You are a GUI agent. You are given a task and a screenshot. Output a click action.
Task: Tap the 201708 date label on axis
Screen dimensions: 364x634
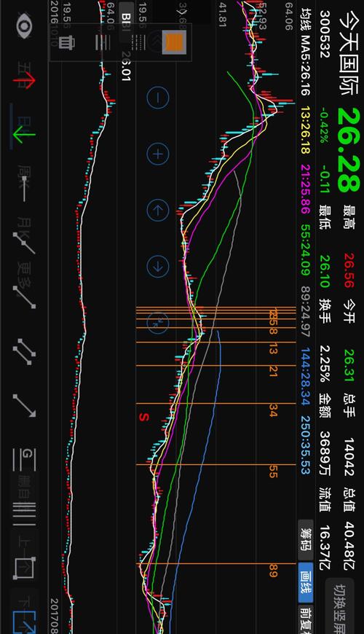(54, 616)
